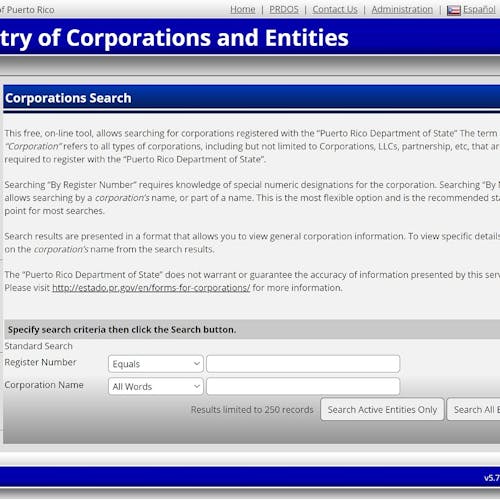The image size is (500, 500).
Task: Open the Register Number Equals dropdown
Action: 156,364
